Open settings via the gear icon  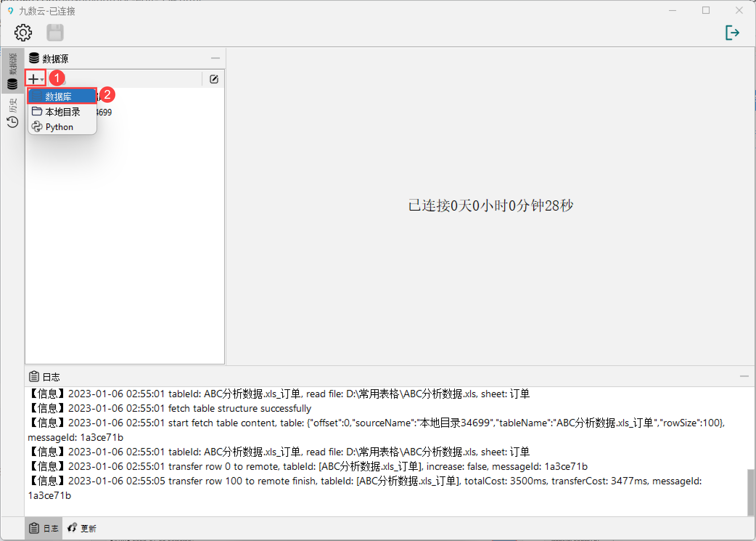[x=23, y=33]
